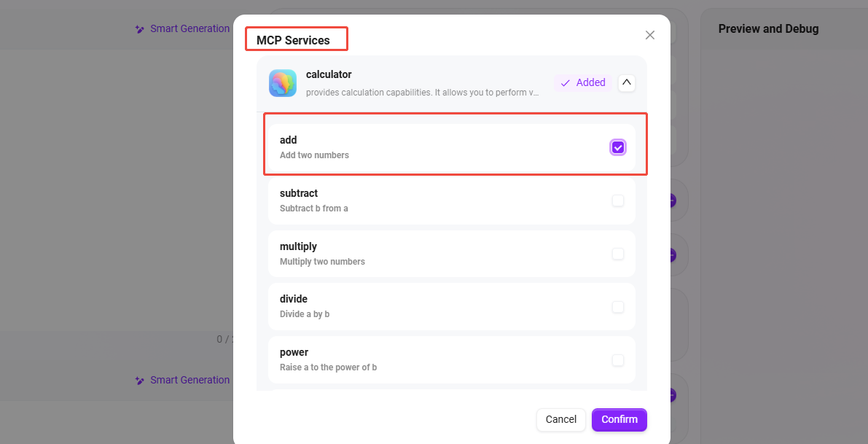Click the top Smart Generation link
The width and height of the screenshot is (868, 444).
click(x=189, y=29)
